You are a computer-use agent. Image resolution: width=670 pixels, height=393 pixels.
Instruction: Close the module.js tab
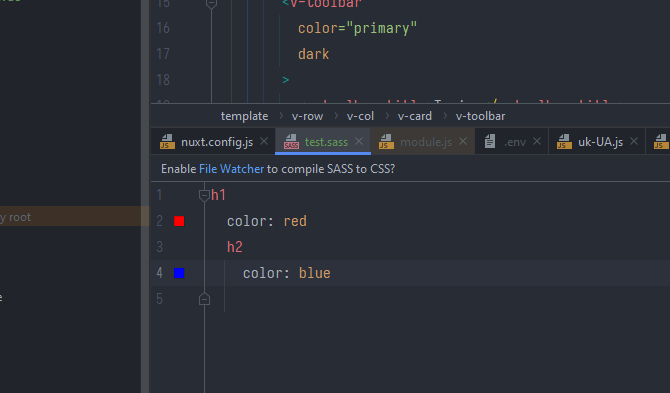(463, 141)
